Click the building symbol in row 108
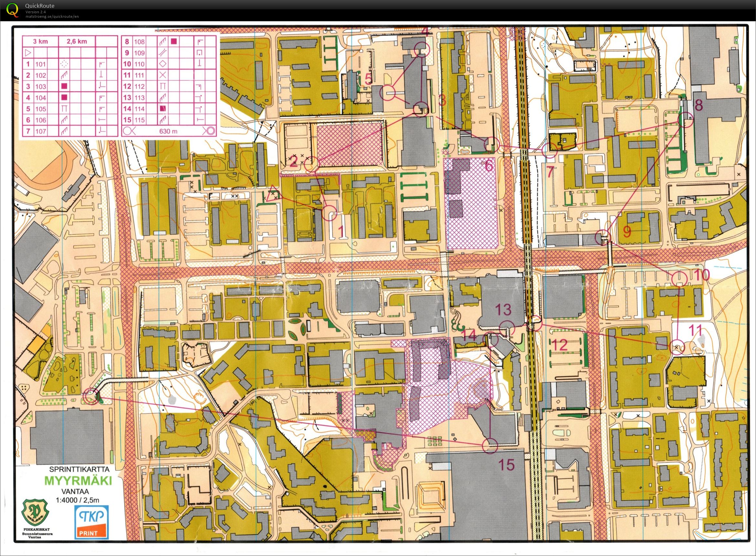Image resolution: width=756 pixels, height=556 pixels. point(174,41)
